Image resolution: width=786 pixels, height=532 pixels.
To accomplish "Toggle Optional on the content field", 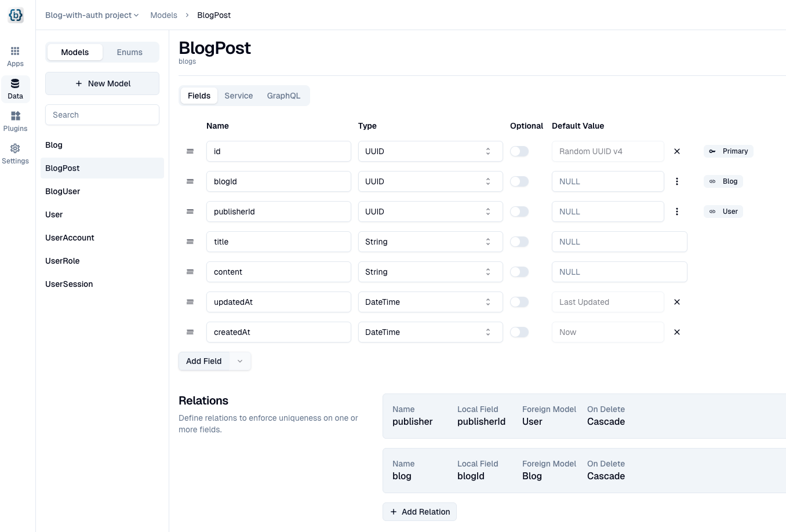I will (519, 272).
